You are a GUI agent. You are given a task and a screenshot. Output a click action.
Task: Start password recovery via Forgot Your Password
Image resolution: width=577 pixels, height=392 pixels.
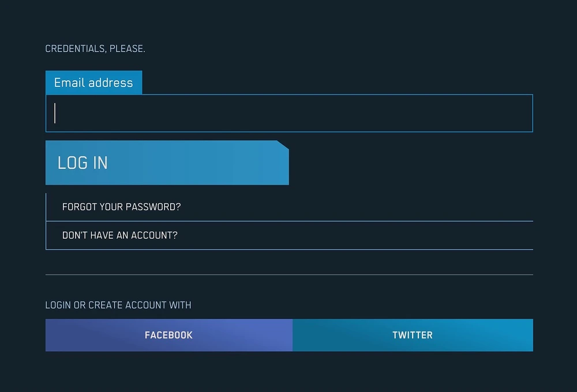(121, 207)
